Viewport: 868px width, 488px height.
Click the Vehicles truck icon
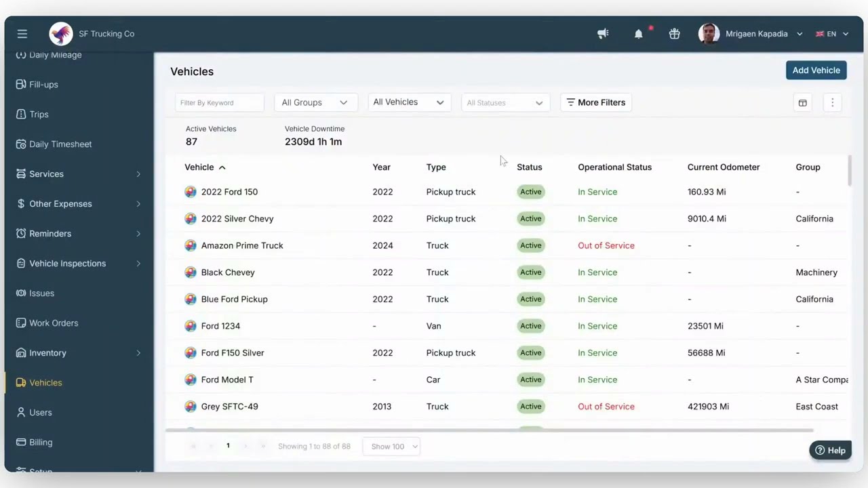pyautogui.click(x=21, y=382)
